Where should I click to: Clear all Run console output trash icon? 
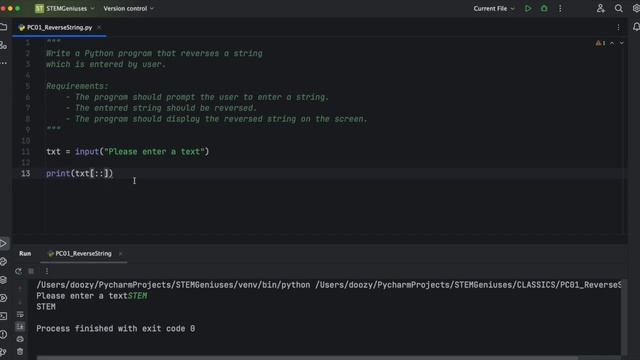(20, 351)
